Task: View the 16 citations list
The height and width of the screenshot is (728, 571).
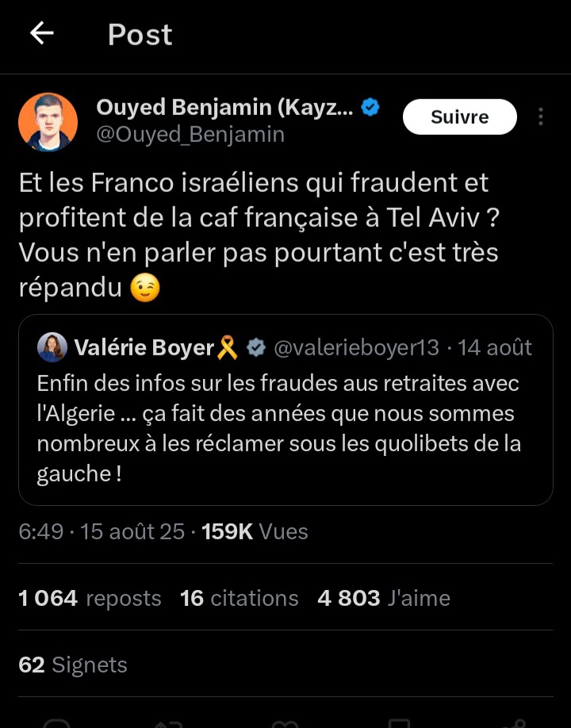Action: tap(240, 598)
